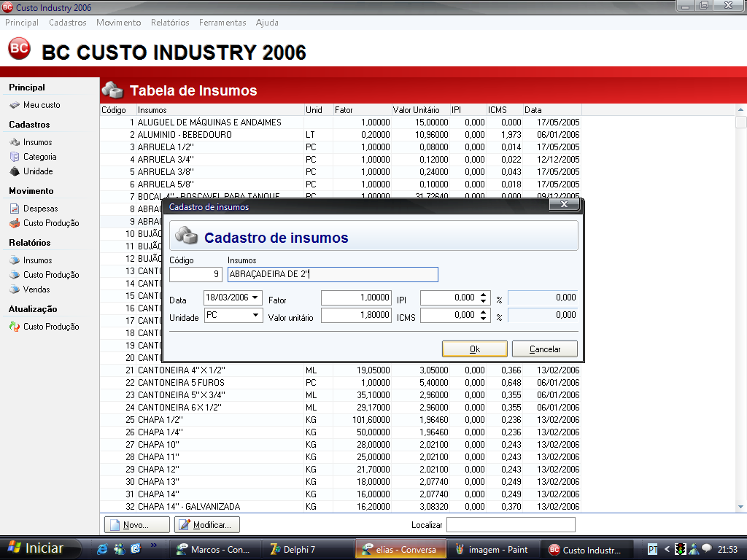747x560 pixels.
Task: Decrease the ICMS percentage value
Action: click(x=483, y=319)
